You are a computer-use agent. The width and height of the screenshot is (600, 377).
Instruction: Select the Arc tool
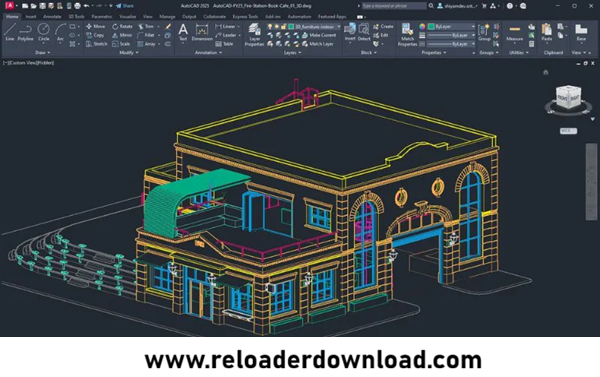point(60,32)
